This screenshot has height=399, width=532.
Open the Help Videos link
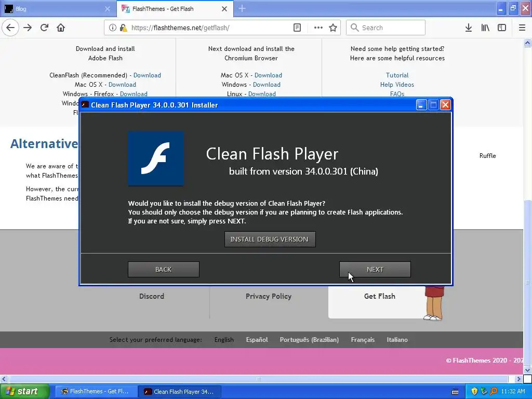(x=397, y=85)
